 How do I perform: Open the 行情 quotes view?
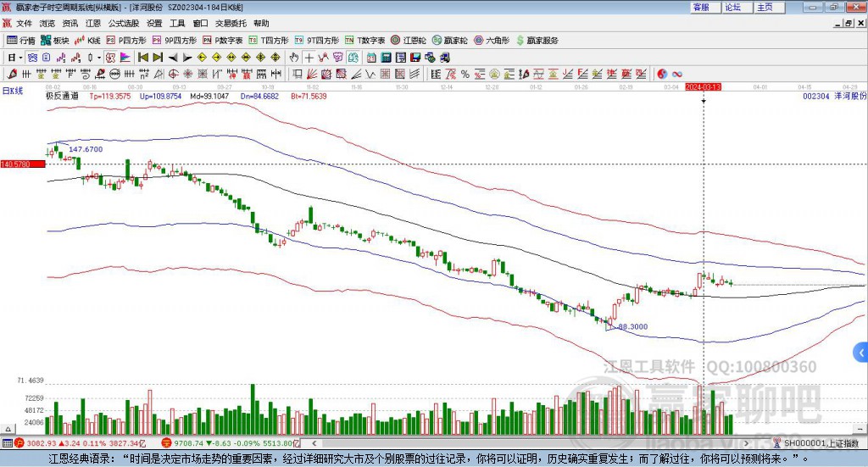pyautogui.click(x=21, y=41)
